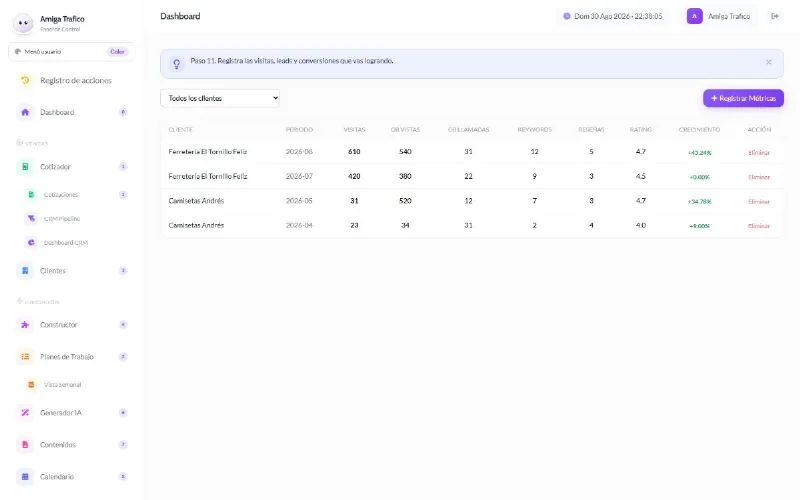This screenshot has height=500, width=800.
Task: Click Ferretería El Tornillo Feliz in 2026-07 row
Action: (x=208, y=176)
